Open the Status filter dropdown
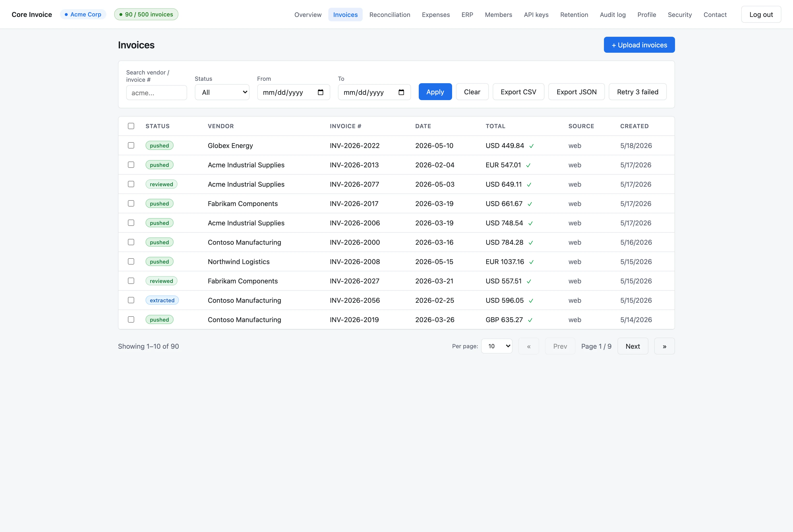793x532 pixels. [x=222, y=92]
